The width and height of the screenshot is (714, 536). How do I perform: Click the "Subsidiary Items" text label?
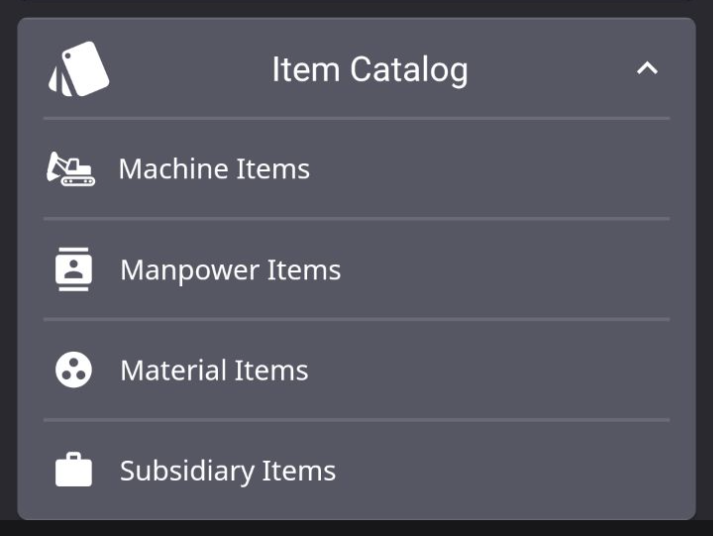coord(228,471)
